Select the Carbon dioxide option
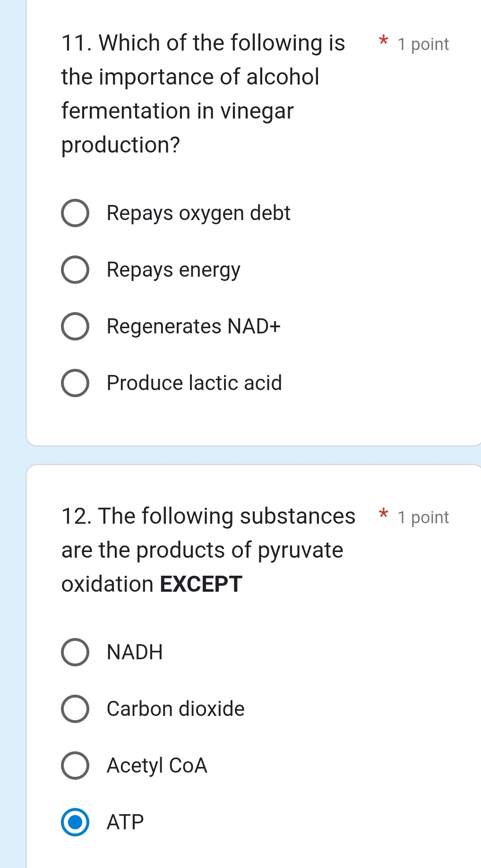 [x=75, y=708]
